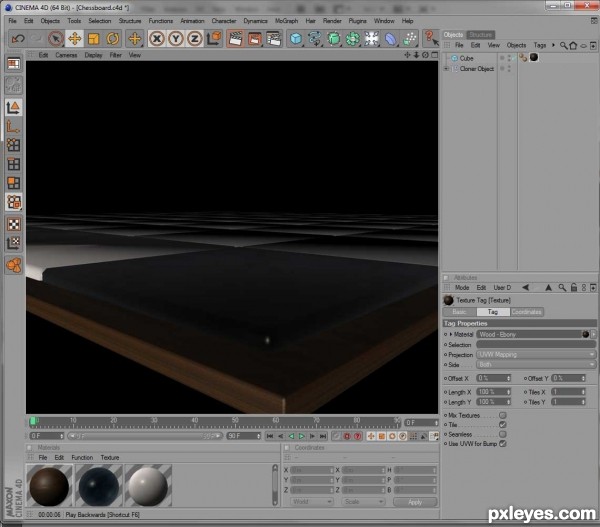Click the context help question-mark icon
The width and height of the screenshot is (600, 527).
point(431,39)
